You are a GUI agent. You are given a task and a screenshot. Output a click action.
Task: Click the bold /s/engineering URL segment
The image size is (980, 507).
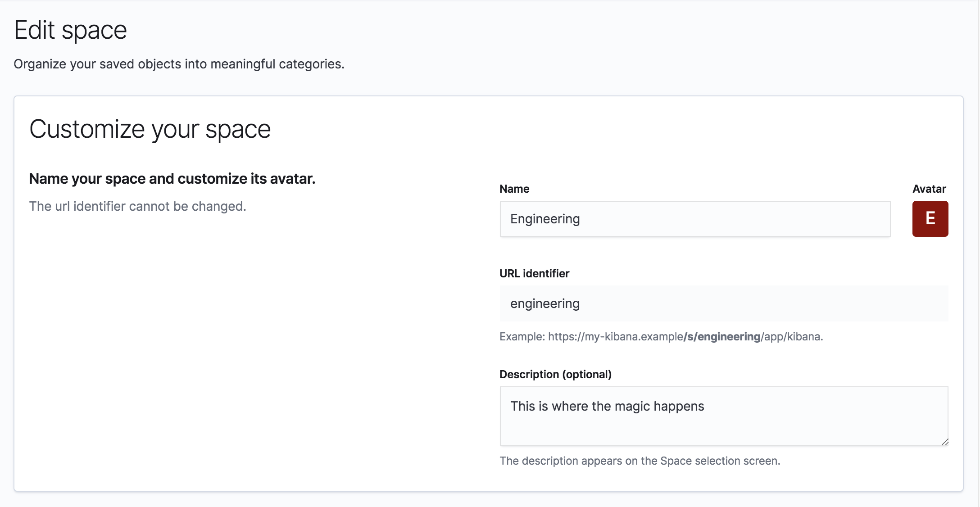721,336
